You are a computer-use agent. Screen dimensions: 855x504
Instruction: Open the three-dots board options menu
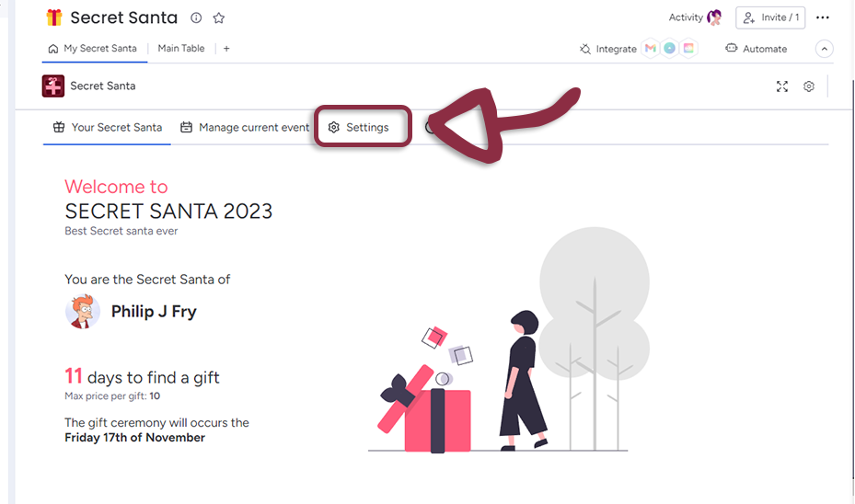823,17
